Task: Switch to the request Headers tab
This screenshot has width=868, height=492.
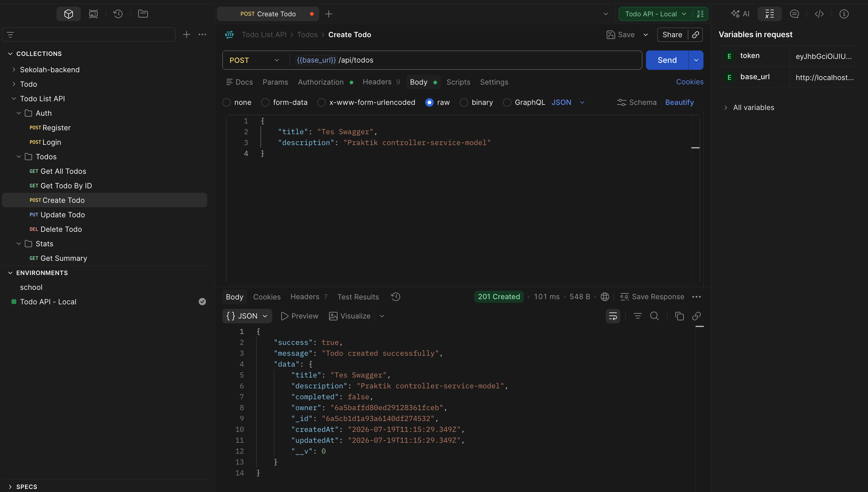Action: tap(381, 82)
